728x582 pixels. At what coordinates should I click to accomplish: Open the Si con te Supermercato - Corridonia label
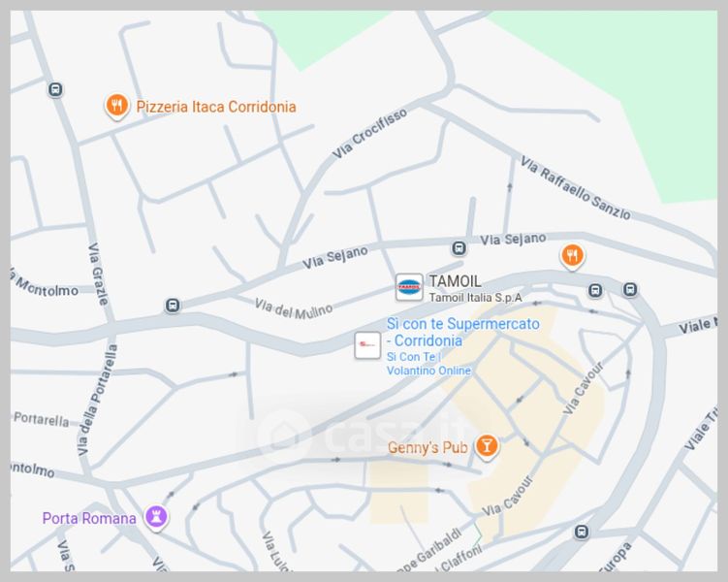pyautogui.click(x=463, y=332)
